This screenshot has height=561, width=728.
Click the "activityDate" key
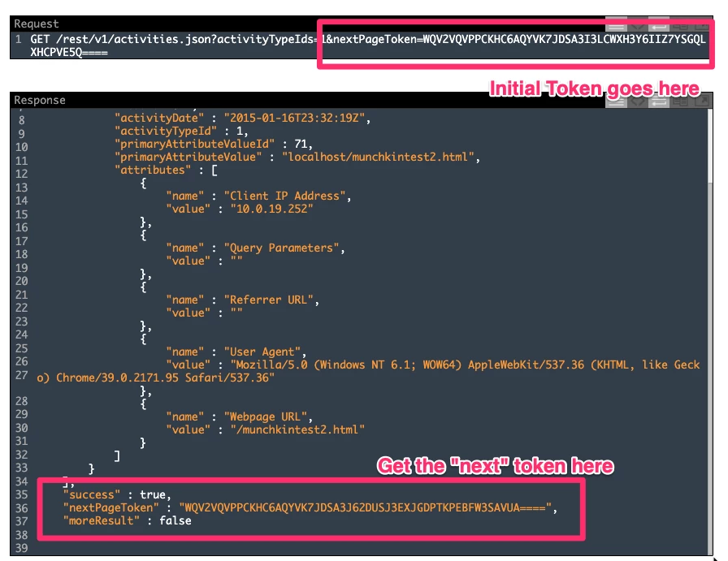tap(159, 118)
